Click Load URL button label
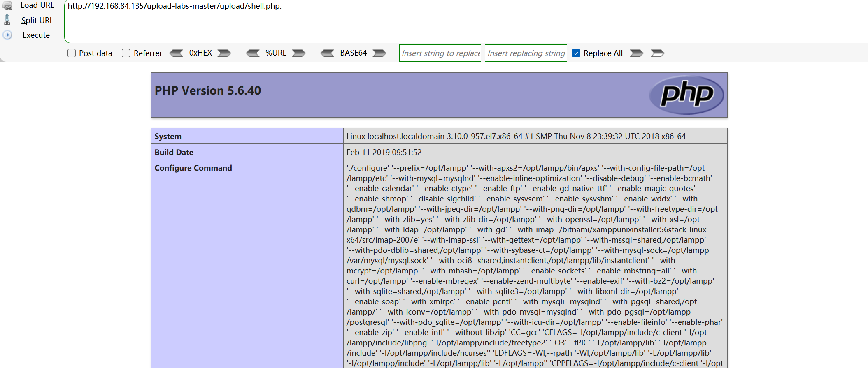This screenshot has height=368, width=868. click(x=37, y=5)
